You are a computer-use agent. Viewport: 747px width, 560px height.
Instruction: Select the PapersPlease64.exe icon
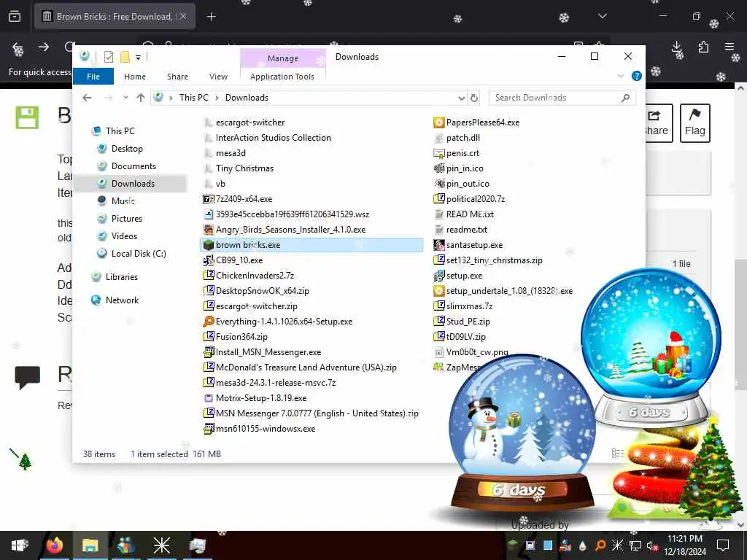(x=438, y=122)
